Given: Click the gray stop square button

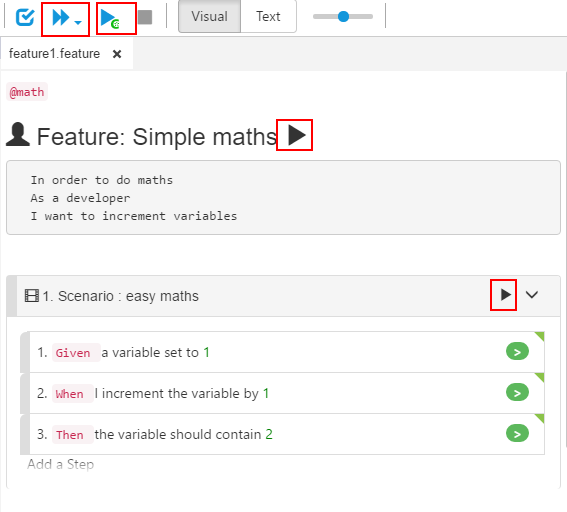Looking at the screenshot, I should [x=145, y=17].
